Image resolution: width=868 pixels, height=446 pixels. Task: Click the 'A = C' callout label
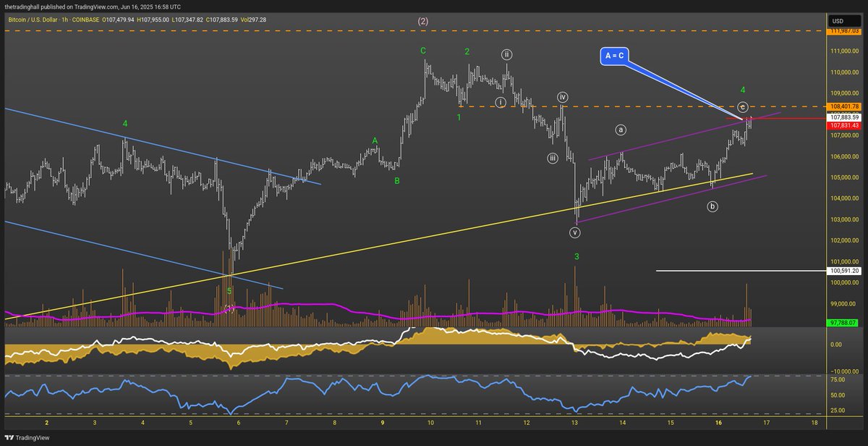coord(615,54)
